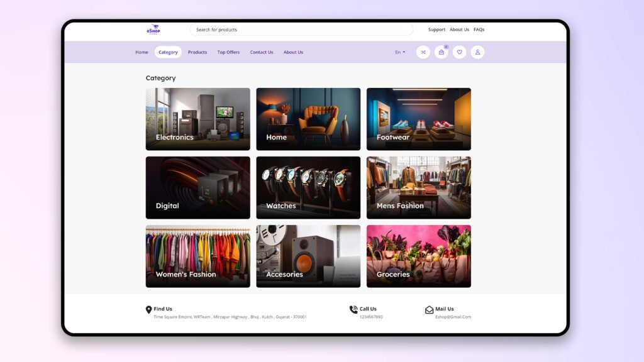Open the FAQs link
Screen dimensions: 644x362
click(479, 30)
